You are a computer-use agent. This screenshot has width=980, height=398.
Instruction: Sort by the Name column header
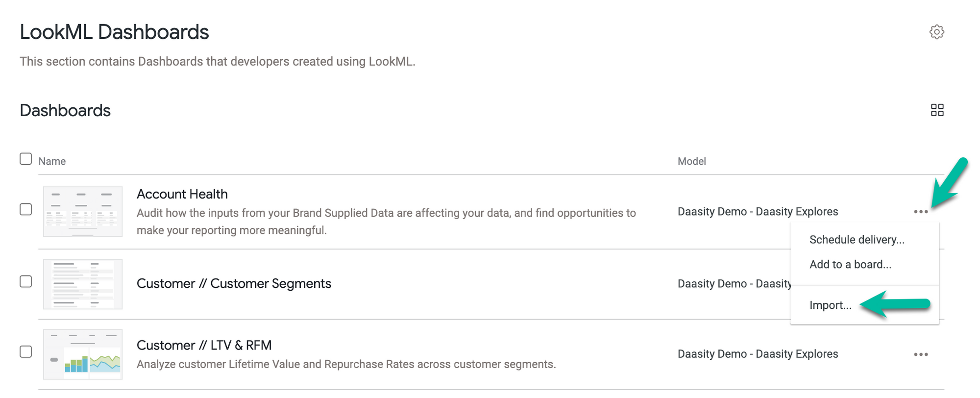pos(52,161)
